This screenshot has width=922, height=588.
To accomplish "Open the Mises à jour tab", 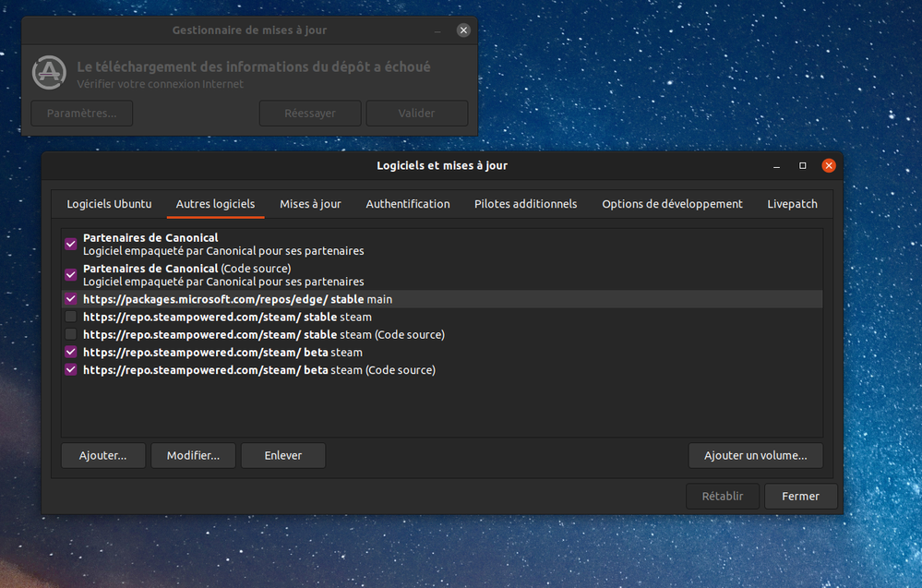I will (310, 204).
